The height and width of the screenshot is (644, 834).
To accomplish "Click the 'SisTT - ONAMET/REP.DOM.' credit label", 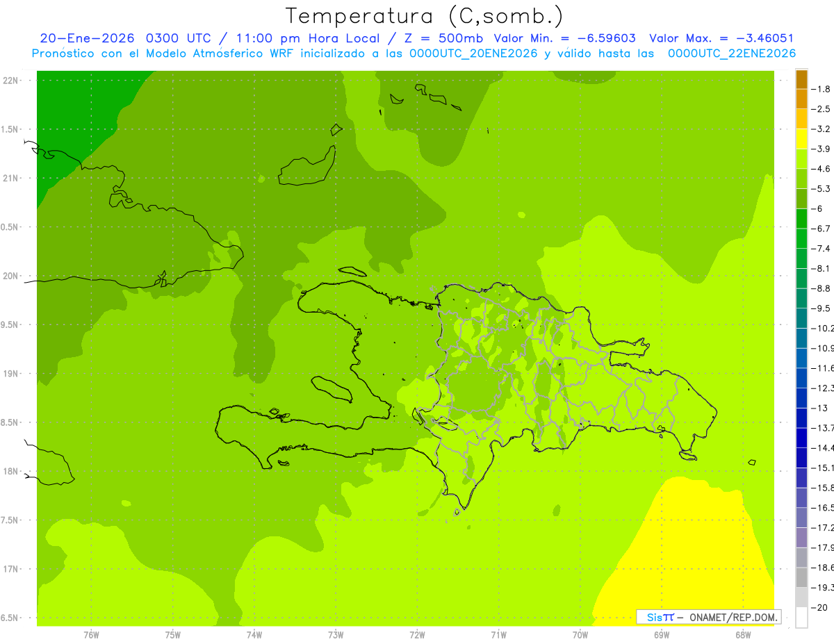I will 709,617.
